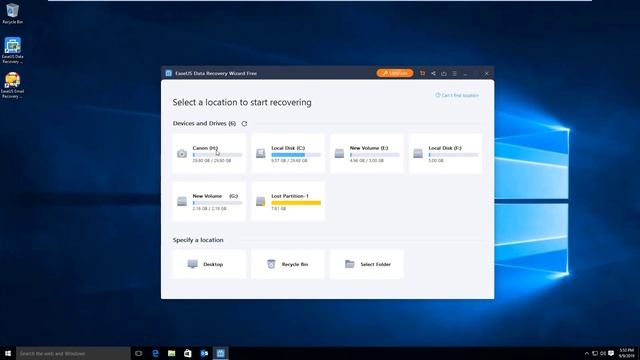This screenshot has width=640, height=360.
Task: Select the New Volume (E:) drive
Action: pyautogui.click(x=367, y=153)
